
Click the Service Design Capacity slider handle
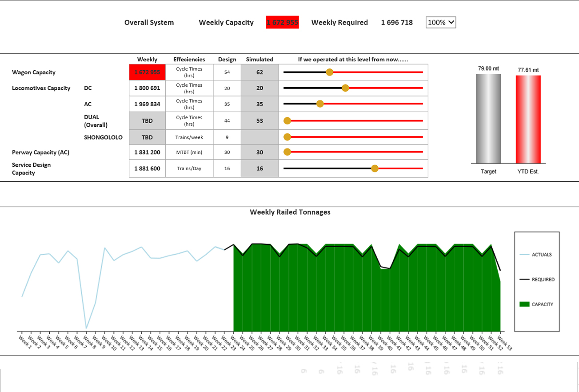[375, 168]
